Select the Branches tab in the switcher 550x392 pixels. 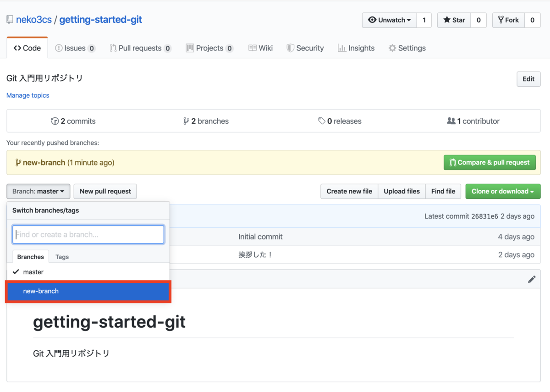tap(31, 257)
